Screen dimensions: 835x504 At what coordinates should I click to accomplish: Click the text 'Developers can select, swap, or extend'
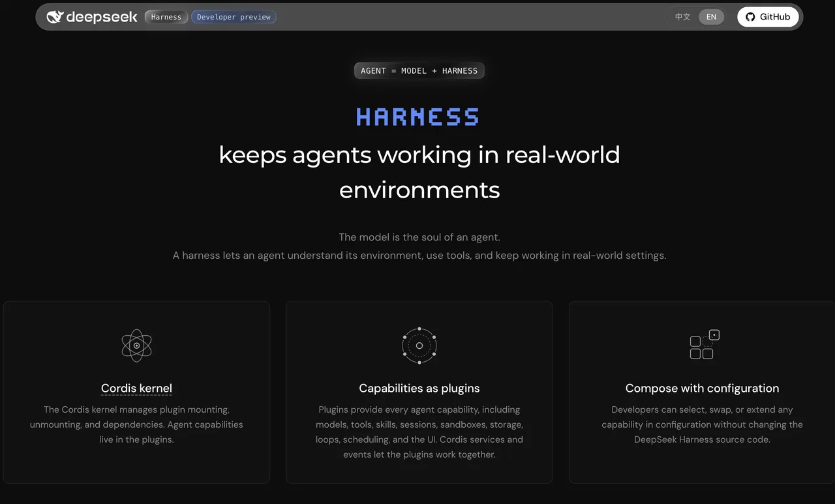[x=702, y=424]
